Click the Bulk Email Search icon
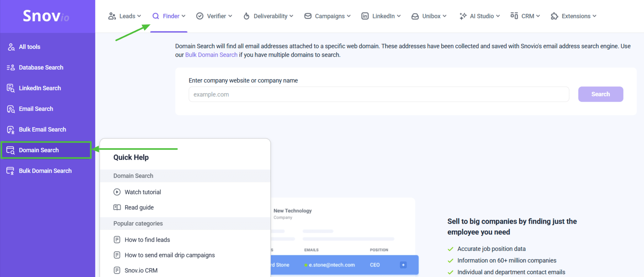 [11, 130]
